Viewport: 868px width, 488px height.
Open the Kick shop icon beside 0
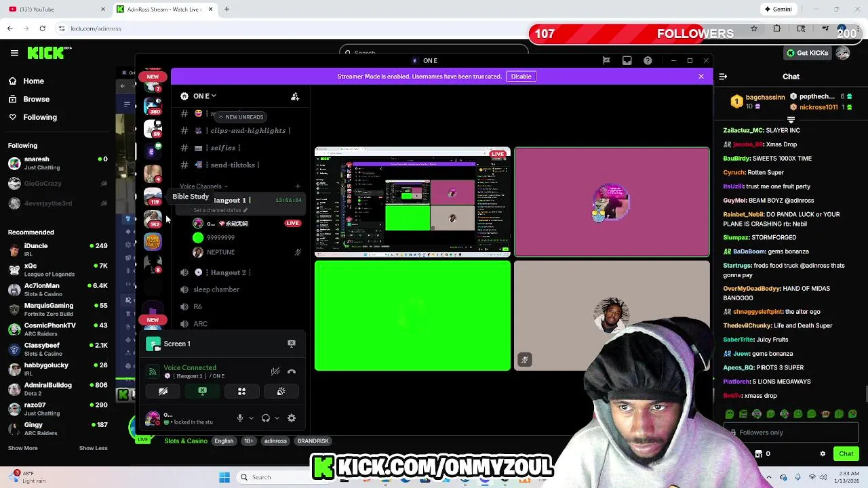(x=759, y=454)
